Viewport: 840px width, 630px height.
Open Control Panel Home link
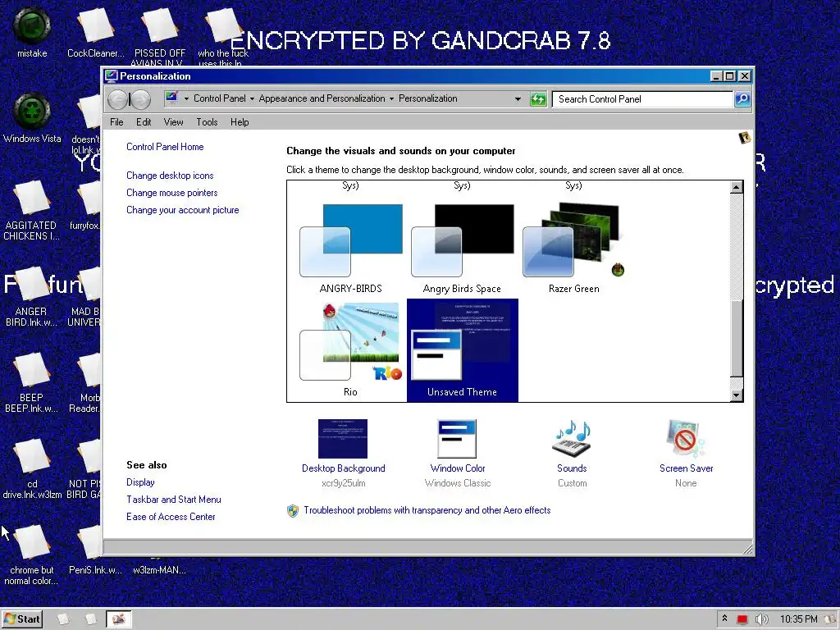[x=165, y=147]
